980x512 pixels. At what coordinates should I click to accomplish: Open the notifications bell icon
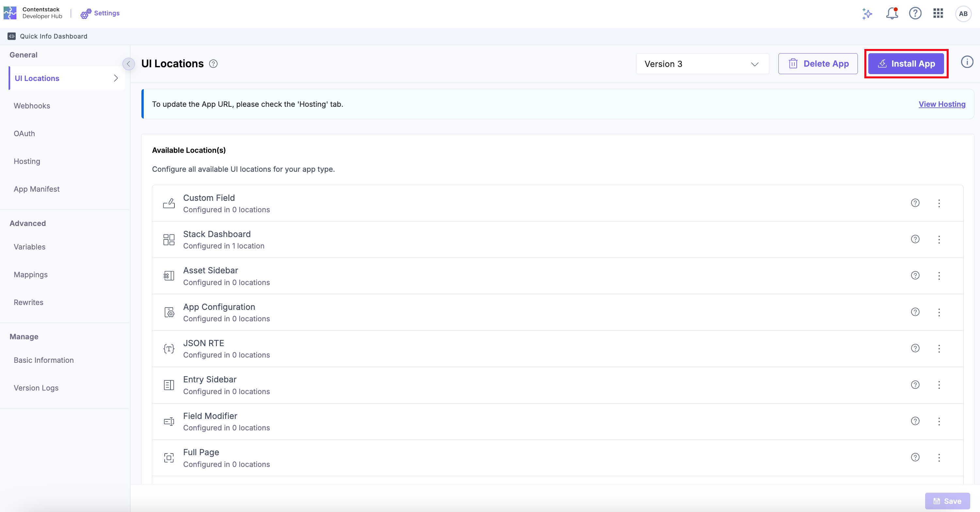click(891, 14)
